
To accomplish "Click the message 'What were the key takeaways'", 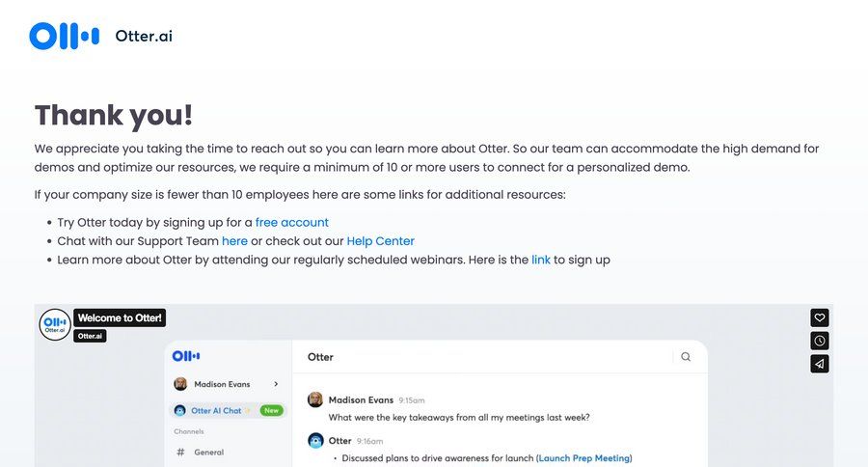I will [459, 417].
